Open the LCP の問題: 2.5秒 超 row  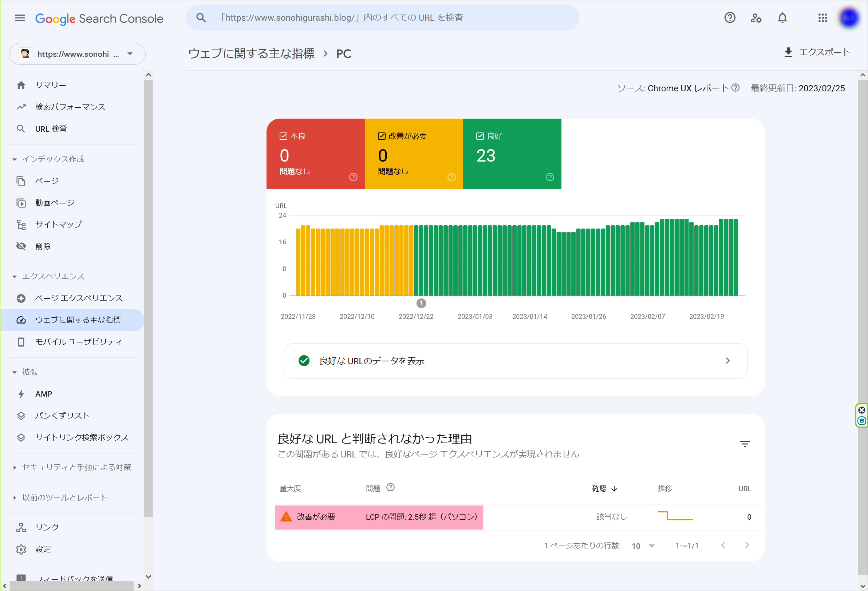[x=515, y=517]
